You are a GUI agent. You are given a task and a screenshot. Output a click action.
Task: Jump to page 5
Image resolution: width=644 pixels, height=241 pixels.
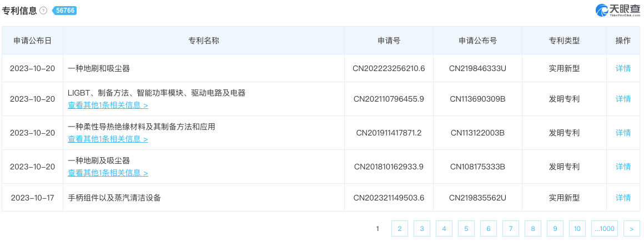466,228
